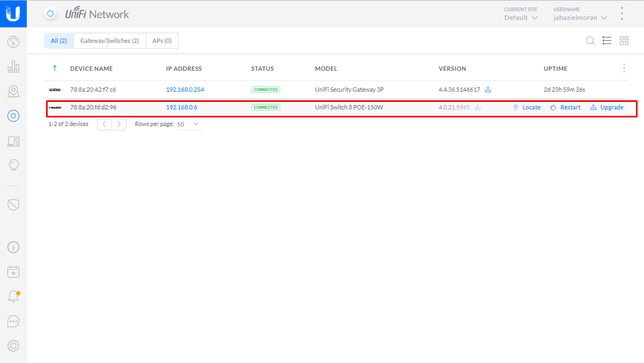Screen dimensions: 644x363
Task: Open the Statistics bar chart icon
Action: tap(13, 66)
